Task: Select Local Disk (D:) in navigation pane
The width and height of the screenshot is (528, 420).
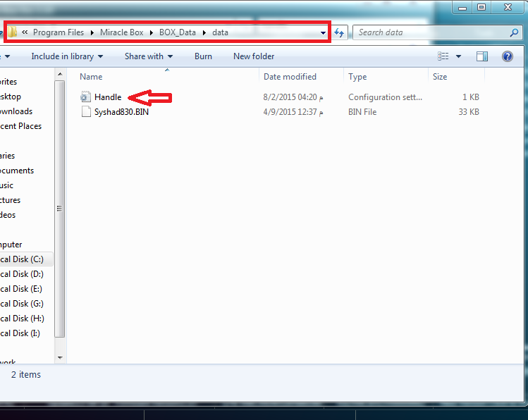Action: tap(22, 274)
